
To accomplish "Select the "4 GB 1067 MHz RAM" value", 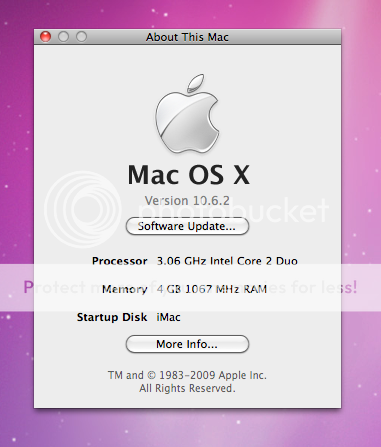I will point(212,289).
